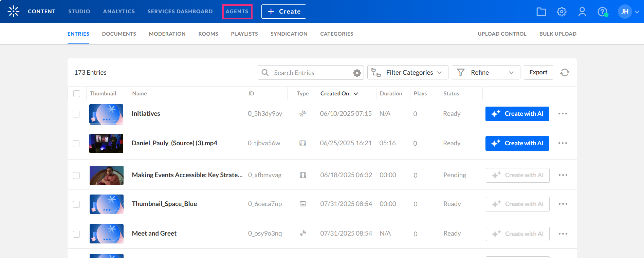The height and width of the screenshot is (258, 644).
Task: Open search settings gear in search box
Action: point(357,73)
